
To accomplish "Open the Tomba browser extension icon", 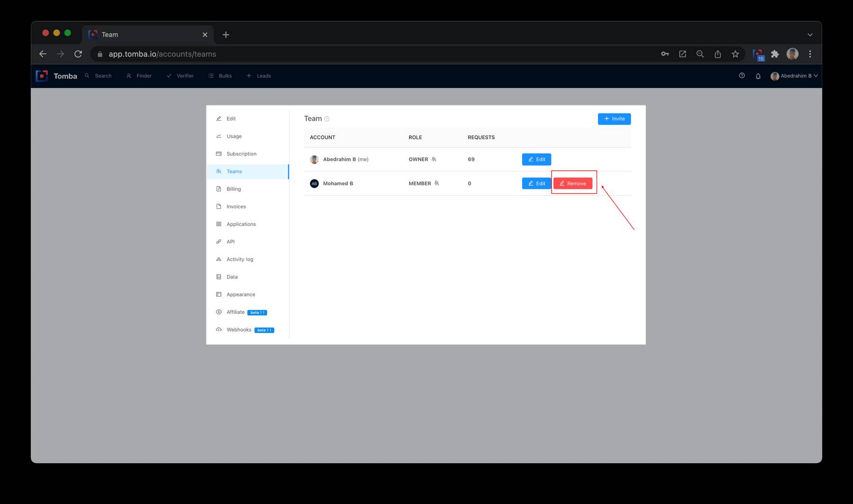I will [x=758, y=54].
